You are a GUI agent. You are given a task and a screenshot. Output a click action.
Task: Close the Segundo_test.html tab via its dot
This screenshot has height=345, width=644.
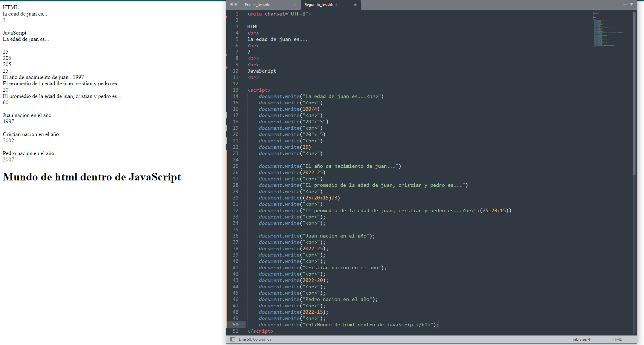(355, 5)
